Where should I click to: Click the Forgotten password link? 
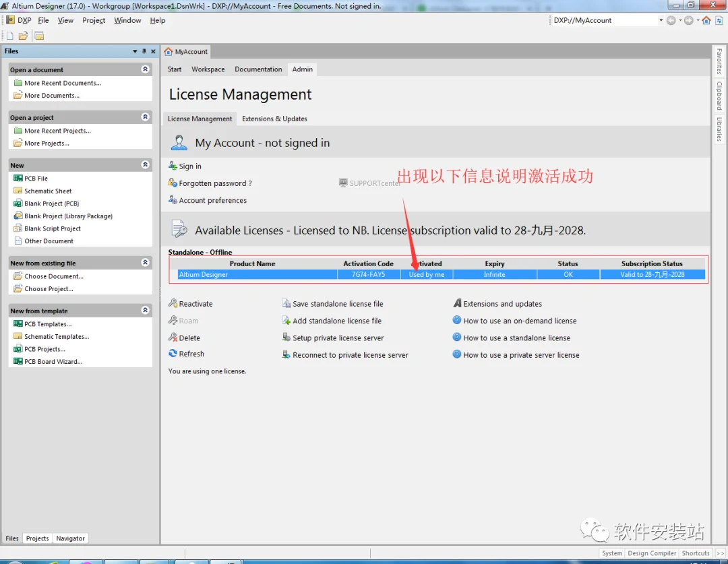pos(216,183)
